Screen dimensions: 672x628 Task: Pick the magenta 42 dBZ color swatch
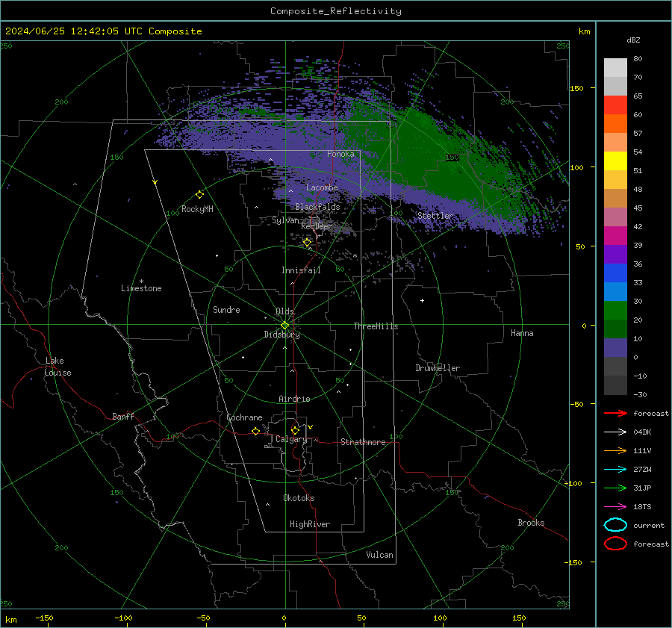point(615,235)
